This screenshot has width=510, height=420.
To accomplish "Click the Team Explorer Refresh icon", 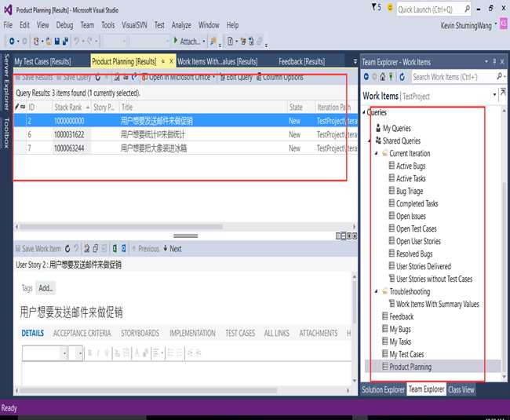I will click(x=403, y=77).
